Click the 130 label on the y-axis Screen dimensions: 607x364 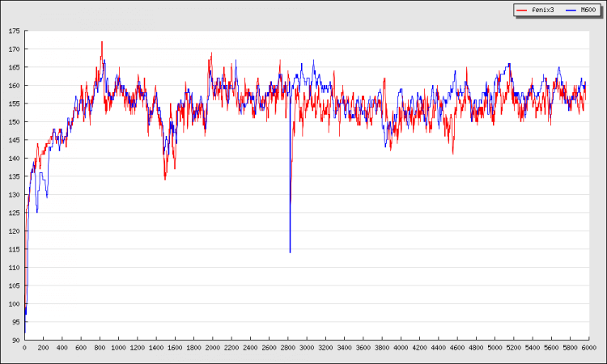15,195
